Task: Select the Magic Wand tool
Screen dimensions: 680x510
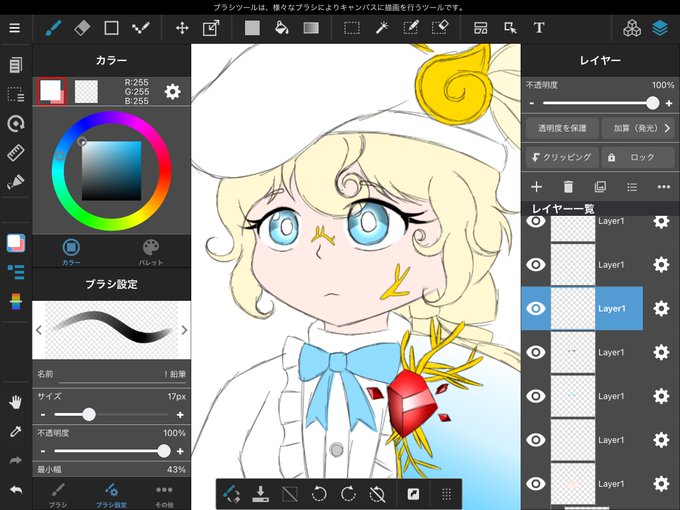Action: click(382, 28)
